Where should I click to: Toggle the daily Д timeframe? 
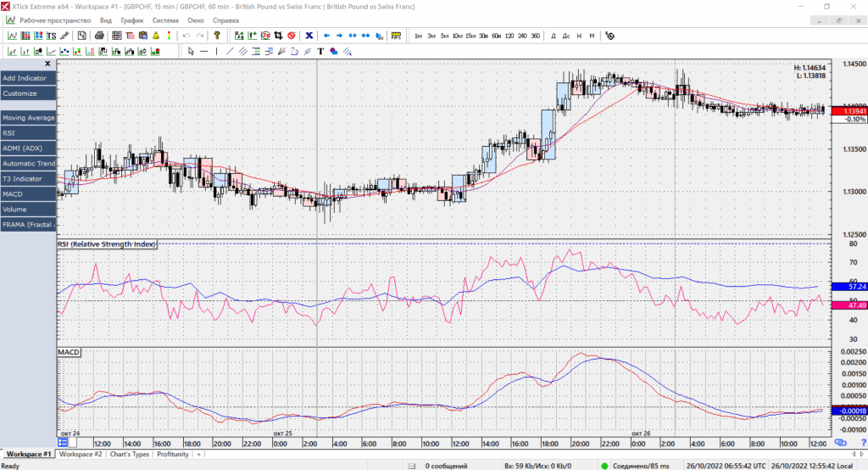554,36
